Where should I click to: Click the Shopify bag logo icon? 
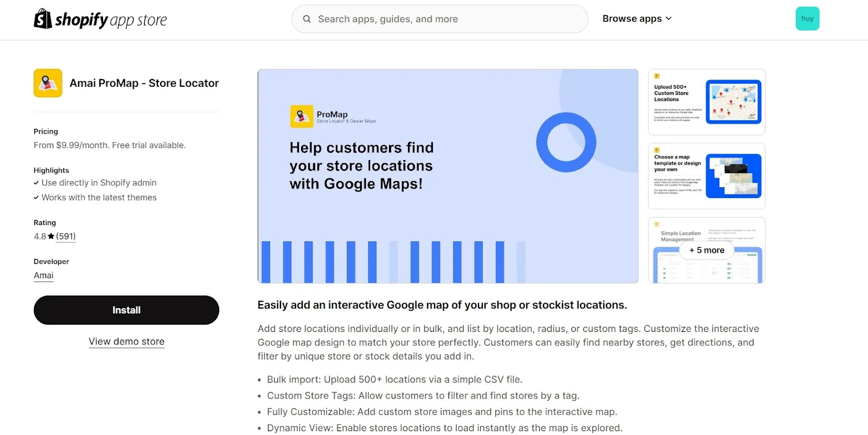43,19
